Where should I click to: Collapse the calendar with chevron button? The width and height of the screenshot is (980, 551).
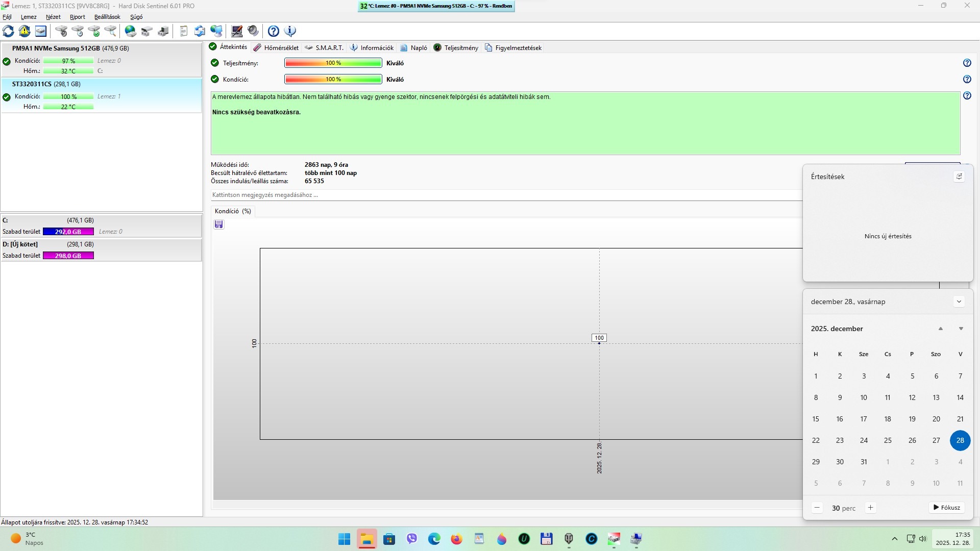(x=959, y=302)
